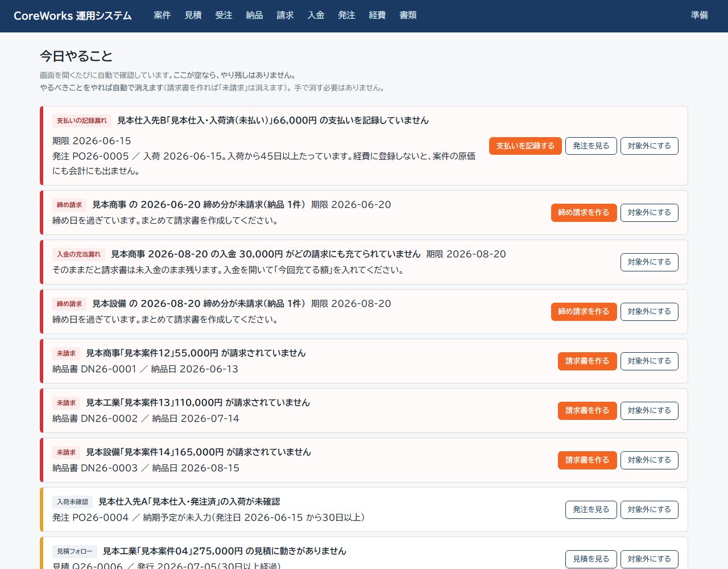View the order for 見本仕入先A 入荷未確認
The image size is (728, 569).
coord(591,510)
